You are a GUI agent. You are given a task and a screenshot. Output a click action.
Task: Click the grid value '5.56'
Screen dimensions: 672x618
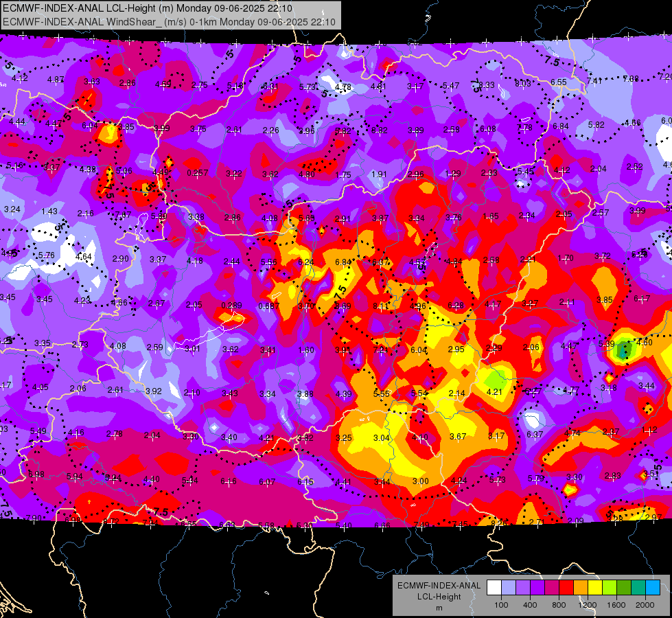[x=268, y=262]
